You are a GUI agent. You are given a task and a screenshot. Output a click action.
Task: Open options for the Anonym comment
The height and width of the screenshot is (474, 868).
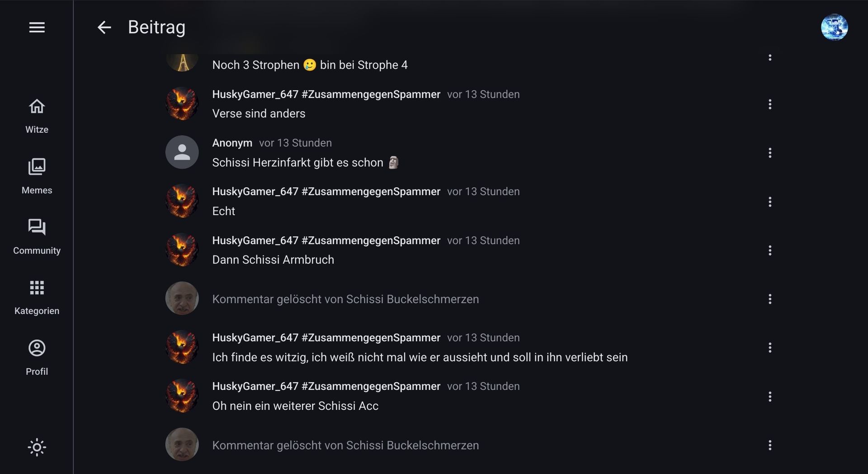tap(770, 153)
